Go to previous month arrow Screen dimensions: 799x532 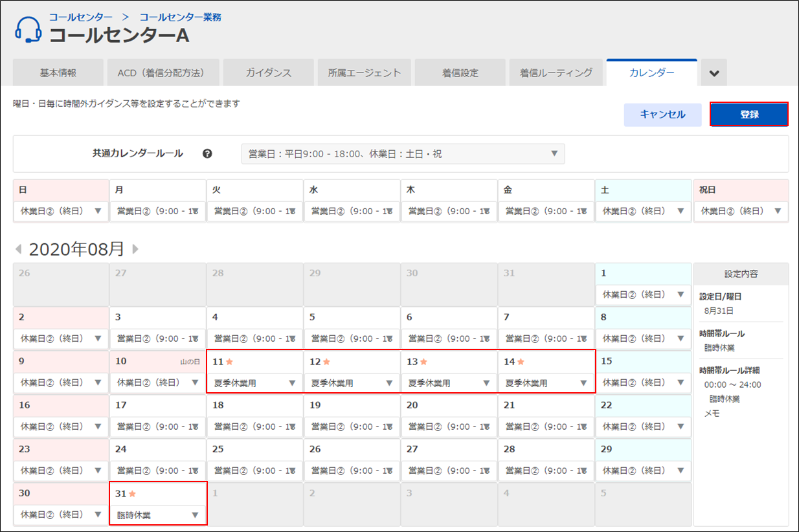[x=18, y=249]
